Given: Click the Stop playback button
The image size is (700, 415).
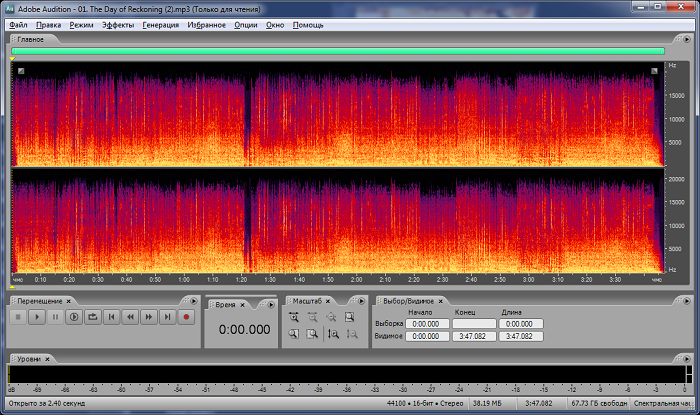Looking at the screenshot, I should (x=18, y=317).
